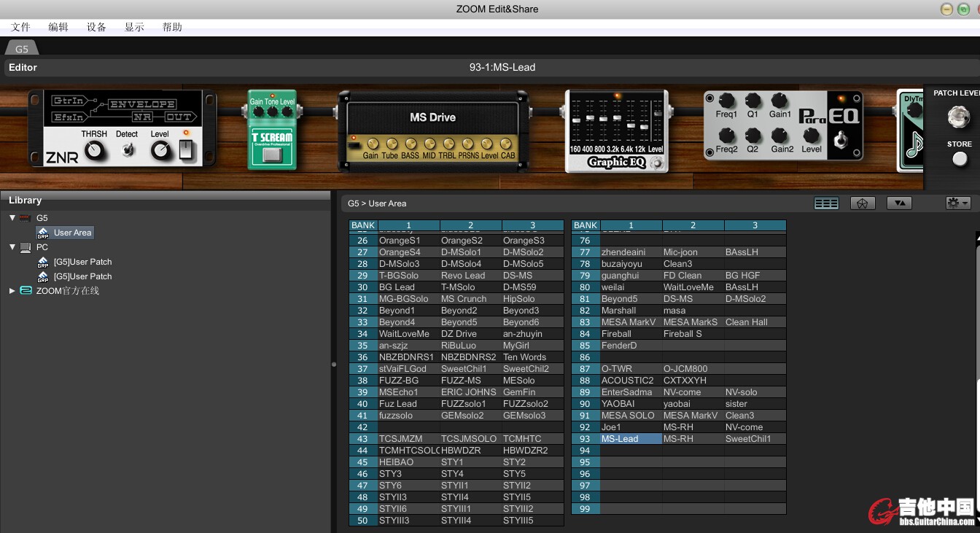Move Graphic EQ 3.2k slider

coord(617,118)
